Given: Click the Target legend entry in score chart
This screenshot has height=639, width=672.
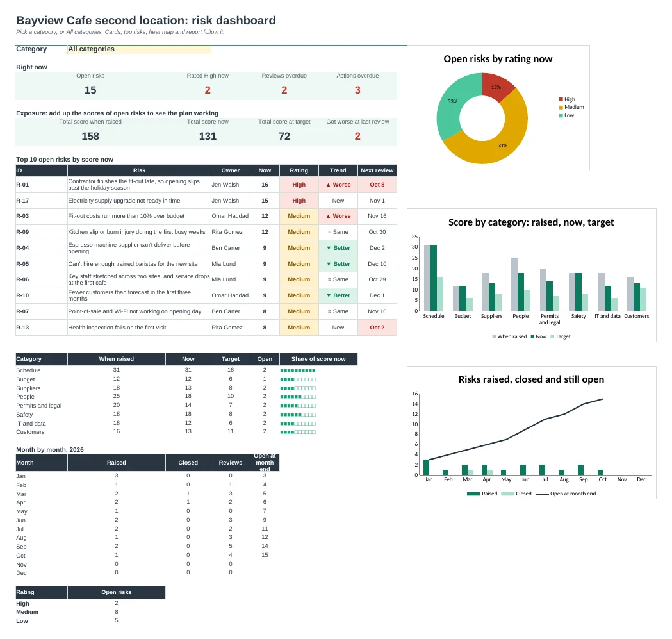Looking at the screenshot, I should coord(561,336).
